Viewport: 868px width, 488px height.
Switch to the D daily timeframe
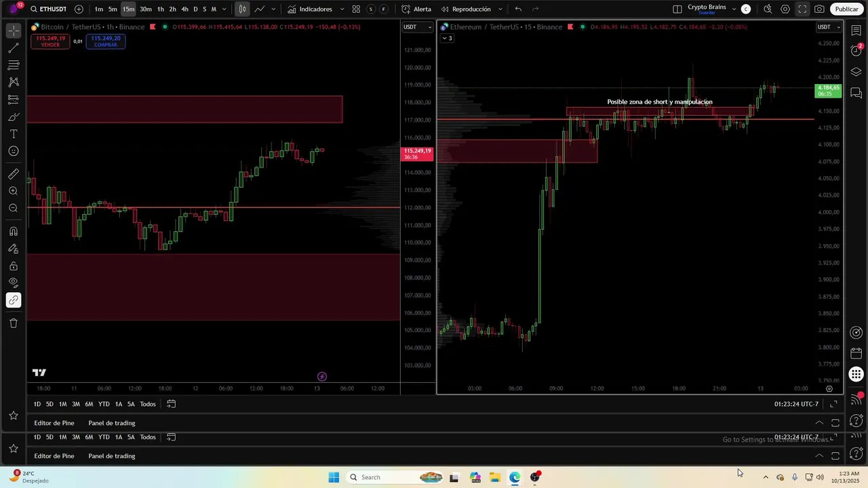pyautogui.click(x=195, y=9)
